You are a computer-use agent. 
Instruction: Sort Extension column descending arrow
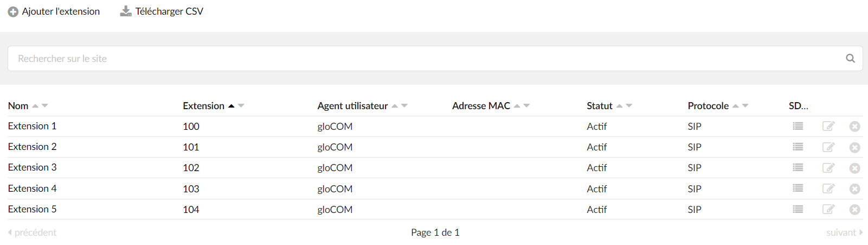241,106
